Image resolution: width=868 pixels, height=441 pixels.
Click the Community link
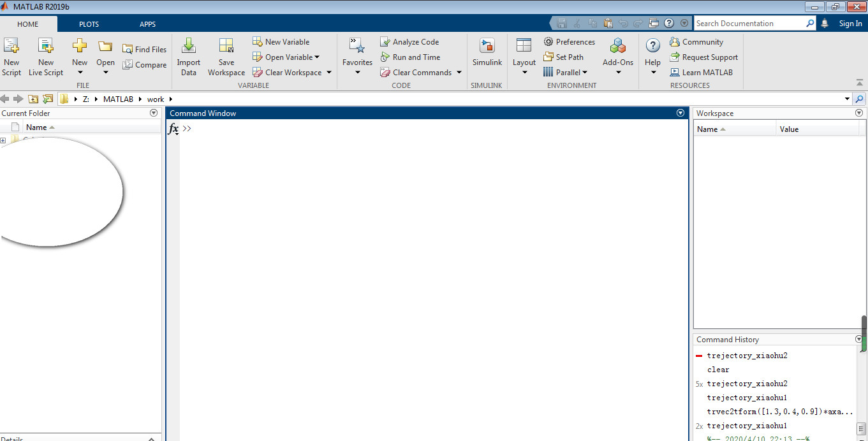click(x=696, y=41)
